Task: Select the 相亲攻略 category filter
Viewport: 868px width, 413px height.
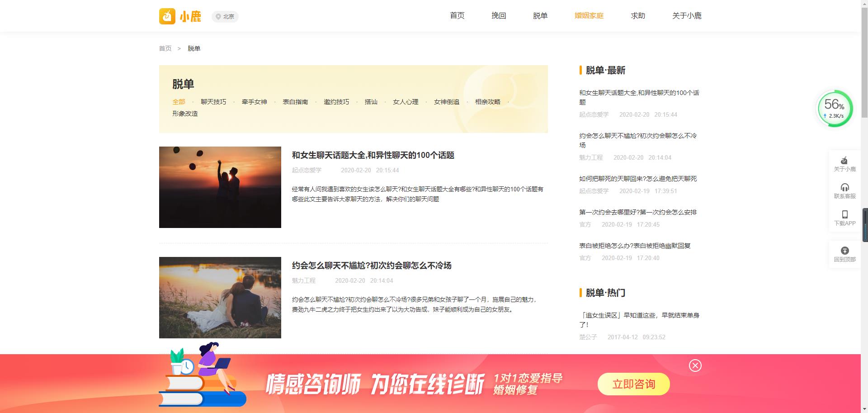Action: click(x=488, y=102)
